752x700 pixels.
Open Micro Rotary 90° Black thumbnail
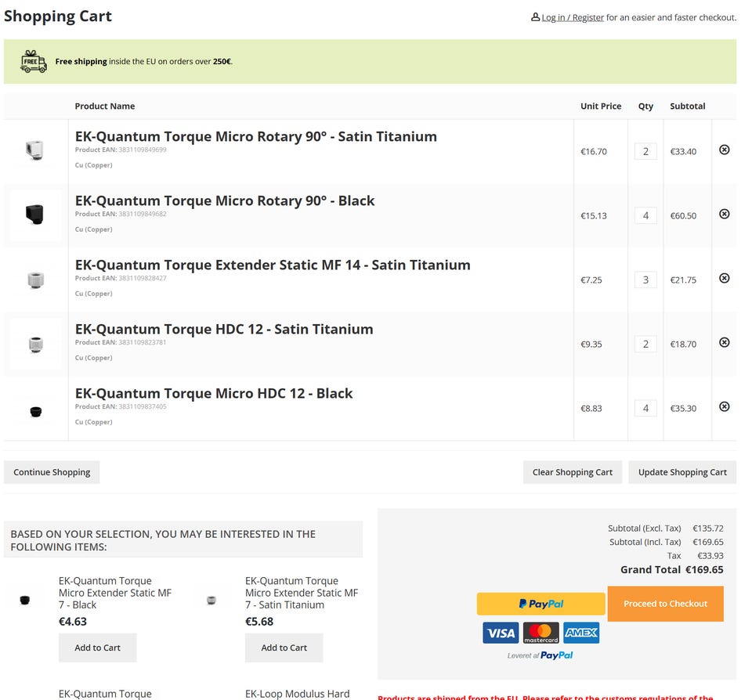tap(35, 215)
